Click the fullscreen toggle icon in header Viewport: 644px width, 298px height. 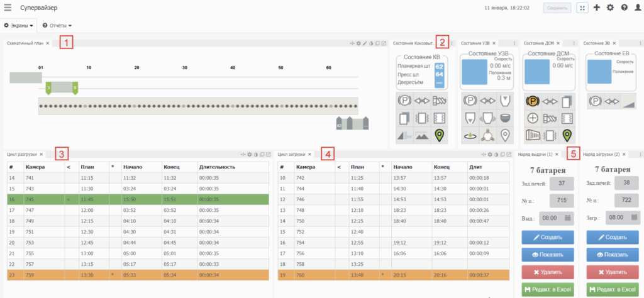click(582, 8)
